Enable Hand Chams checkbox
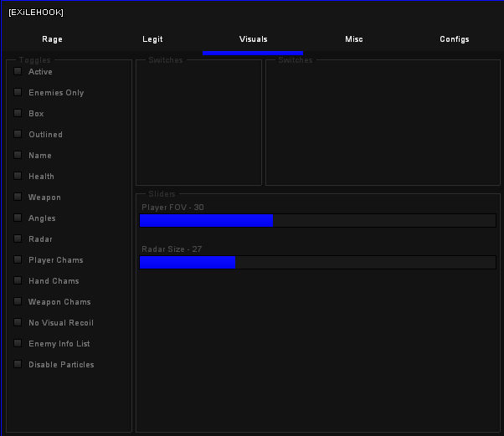Image resolution: width=504 pixels, height=436 pixels. [x=18, y=280]
